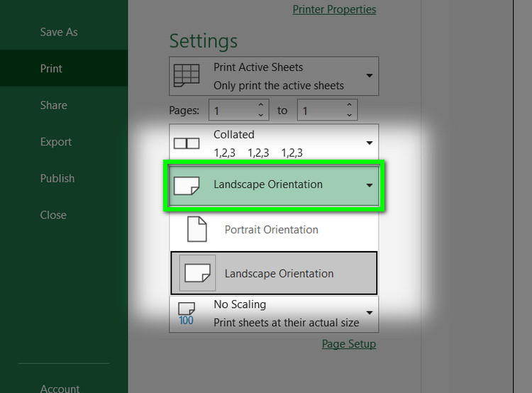
Task: Click the Landscape Orientation icon in the list
Action: pos(197,273)
